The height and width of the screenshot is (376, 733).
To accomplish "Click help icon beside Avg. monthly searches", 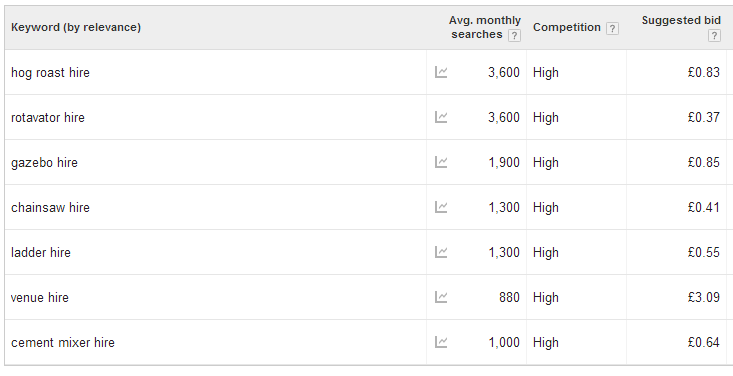I will click(514, 36).
